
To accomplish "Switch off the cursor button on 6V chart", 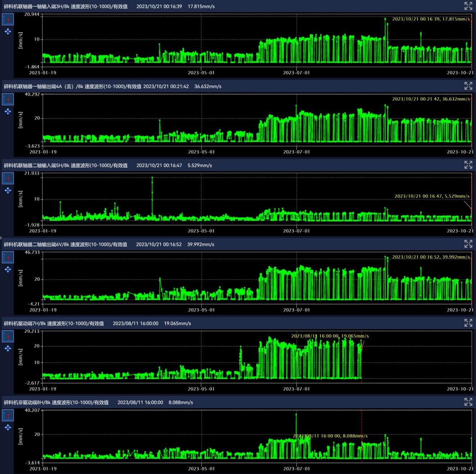I will (8, 257).
